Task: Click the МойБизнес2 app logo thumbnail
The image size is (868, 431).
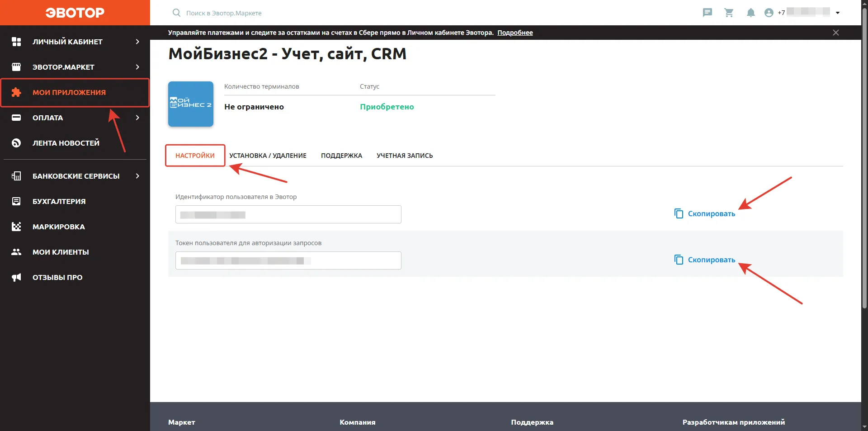Action: (191, 104)
